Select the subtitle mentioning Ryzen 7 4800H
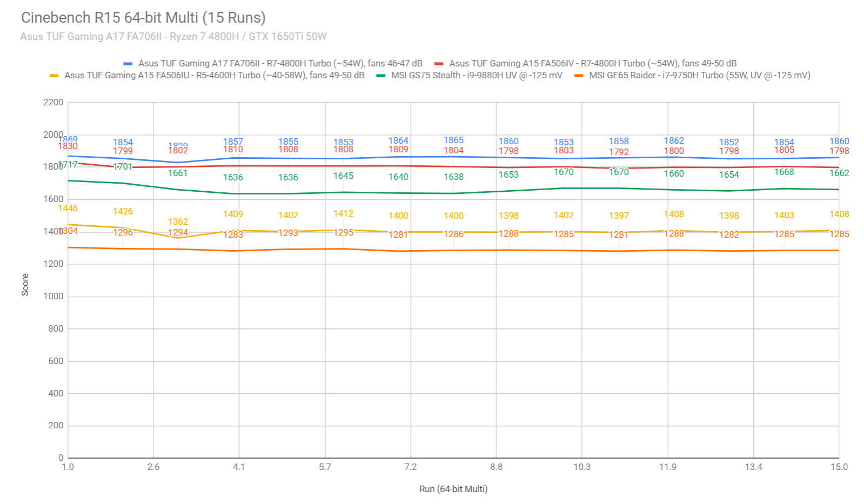This screenshot has width=864, height=504. 173,37
